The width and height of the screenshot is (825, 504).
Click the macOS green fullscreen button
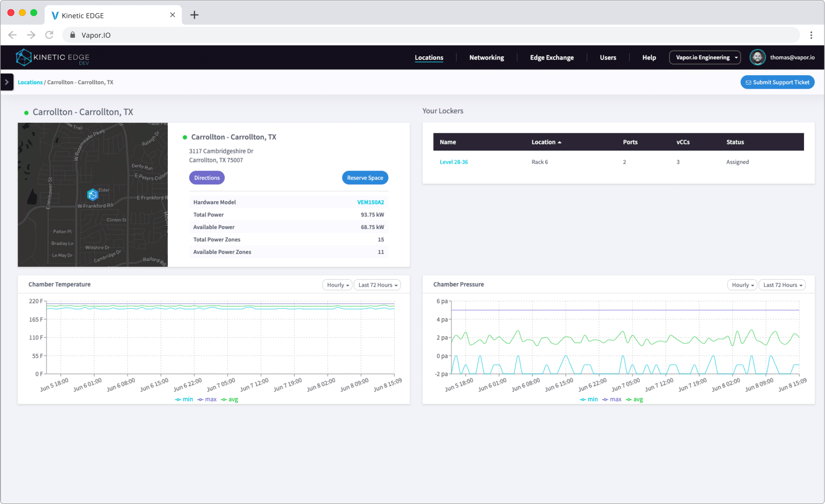[x=34, y=13]
